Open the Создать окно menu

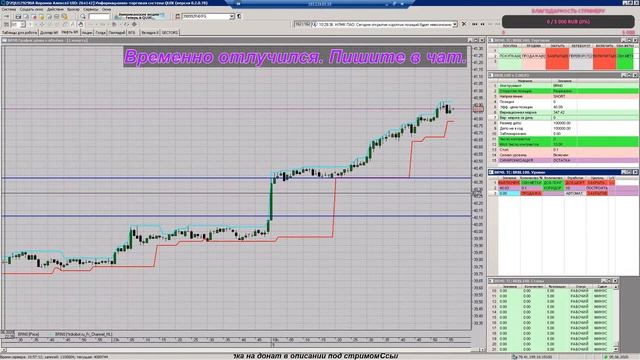[31, 9]
